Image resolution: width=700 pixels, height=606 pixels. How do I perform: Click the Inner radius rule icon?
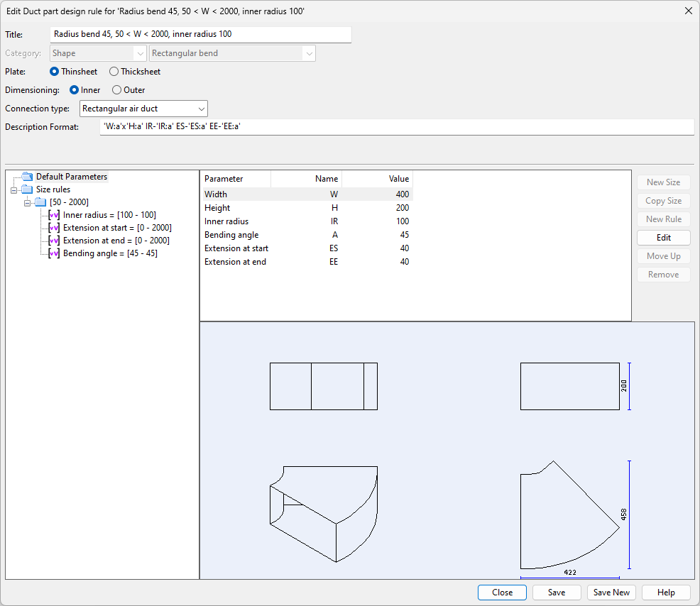[x=54, y=215]
